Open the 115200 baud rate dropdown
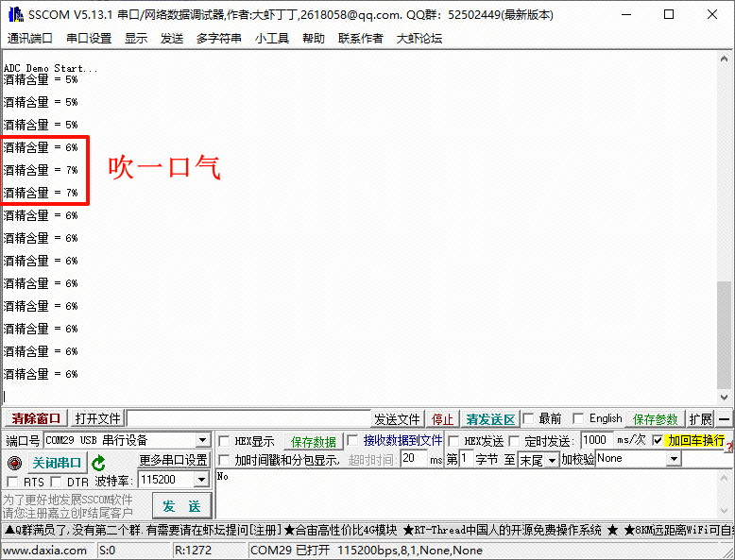The image size is (735, 560). 201,480
